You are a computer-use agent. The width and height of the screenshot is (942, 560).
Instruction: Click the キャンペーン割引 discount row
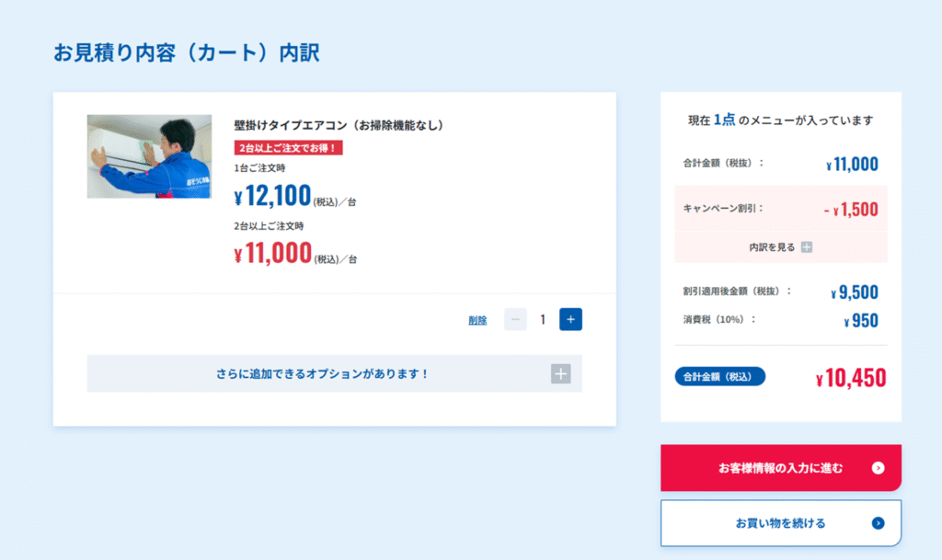pos(780,209)
